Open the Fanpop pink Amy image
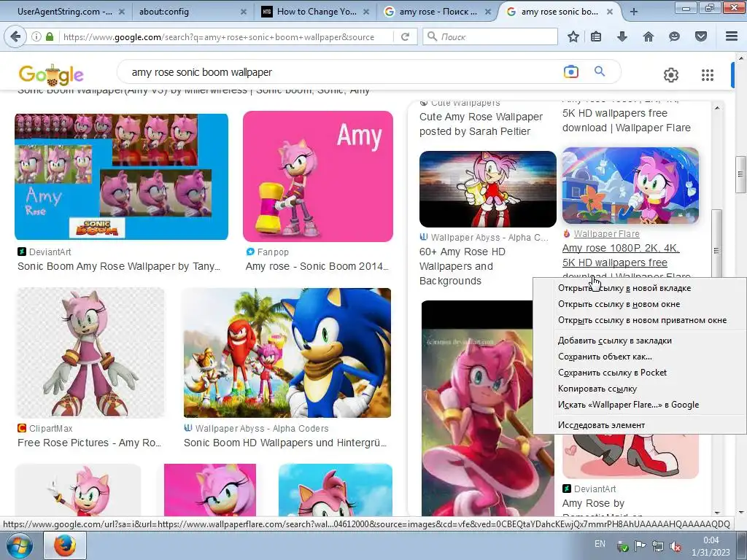Viewport: 747px width, 560px height. [318, 176]
